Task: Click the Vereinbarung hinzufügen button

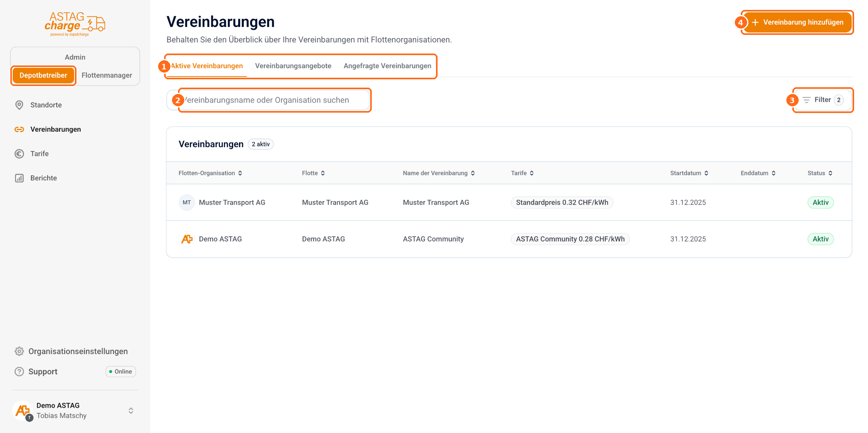Action: 797,22
